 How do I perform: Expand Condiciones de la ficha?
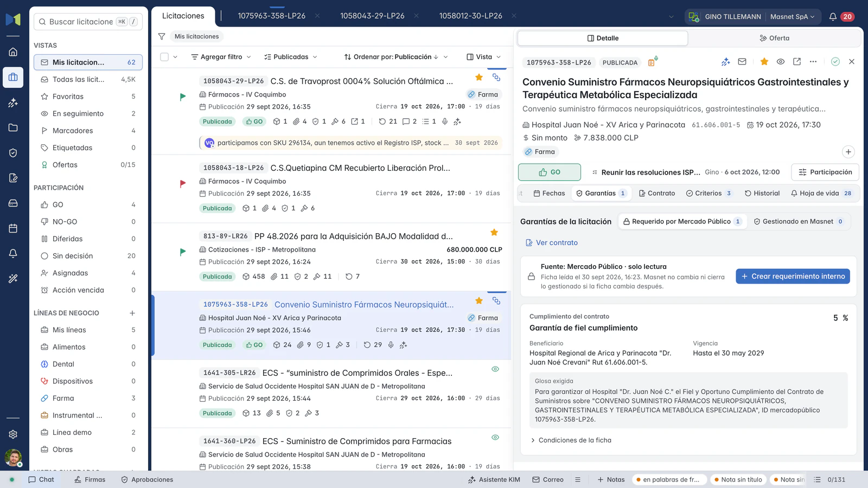(571, 440)
